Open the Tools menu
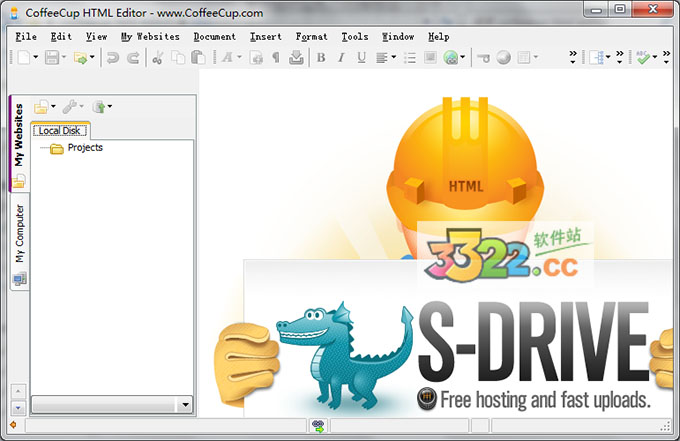The image size is (680, 441). click(354, 36)
